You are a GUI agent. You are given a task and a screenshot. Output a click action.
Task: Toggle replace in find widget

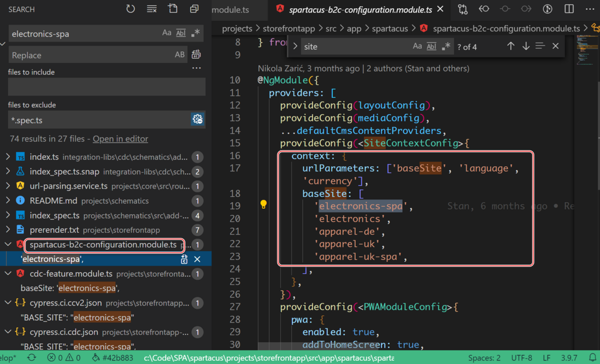pos(295,46)
